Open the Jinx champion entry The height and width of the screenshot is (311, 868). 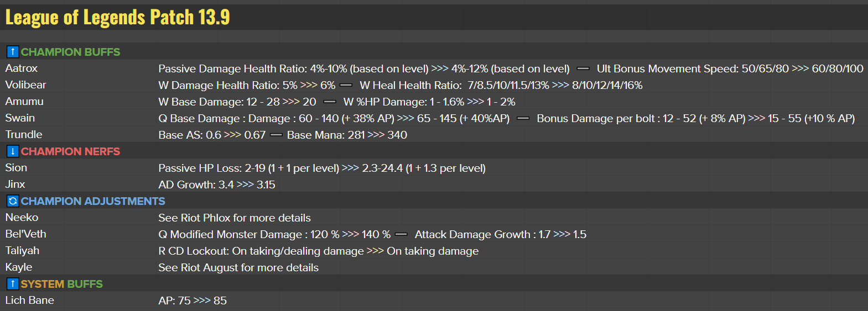15,185
